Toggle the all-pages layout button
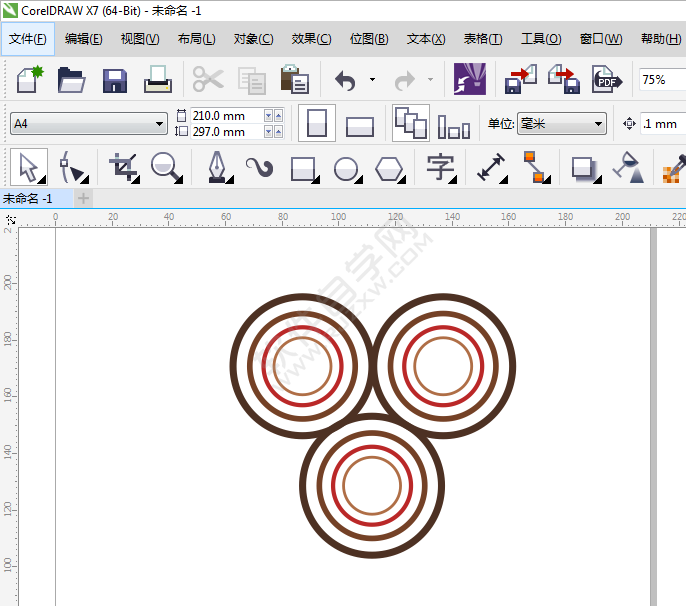The image size is (686, 606). pyautogui.click(x=410, y=124)
